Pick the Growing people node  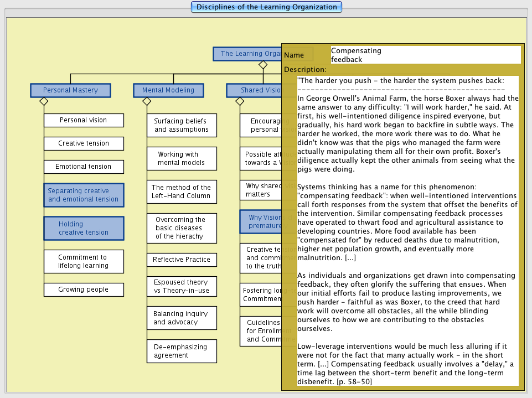pyautogui.click(x=84, y=290)
